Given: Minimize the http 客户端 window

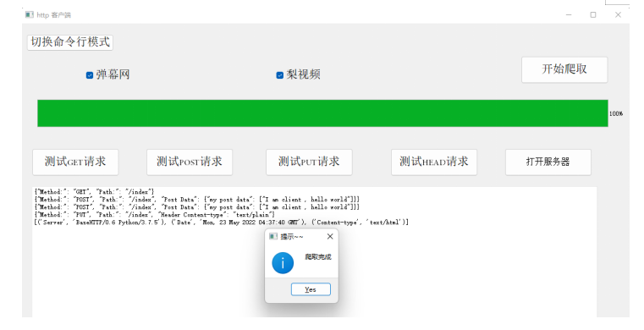Looking at the screenshot, I should click(569, 14).
